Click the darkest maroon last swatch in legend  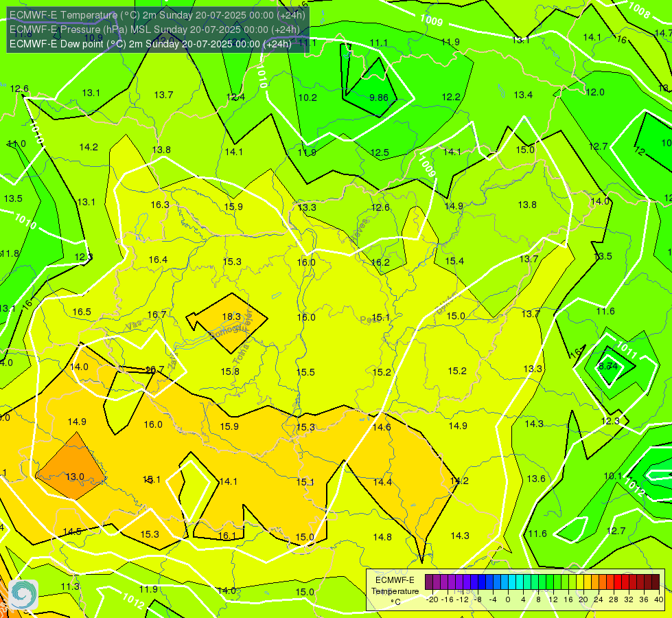coord(656,582)
